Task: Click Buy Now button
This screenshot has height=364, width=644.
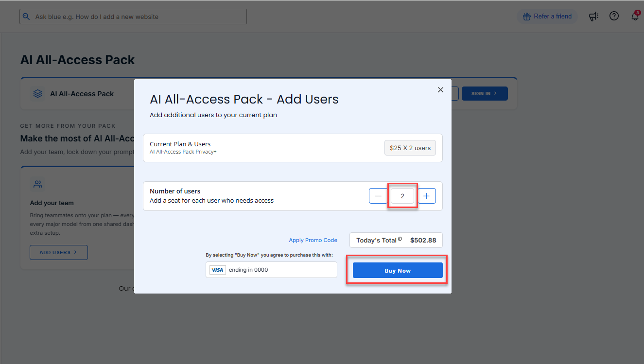Action: pos(398,270)
